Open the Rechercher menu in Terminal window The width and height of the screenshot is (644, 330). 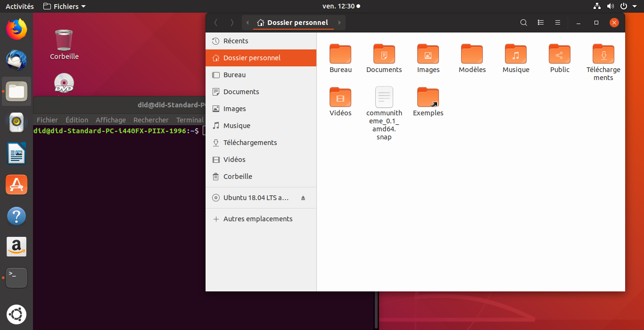coord(151,120)
